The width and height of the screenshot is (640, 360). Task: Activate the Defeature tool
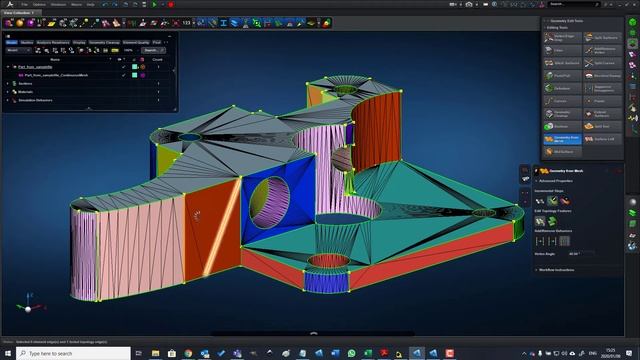[562, 89]
